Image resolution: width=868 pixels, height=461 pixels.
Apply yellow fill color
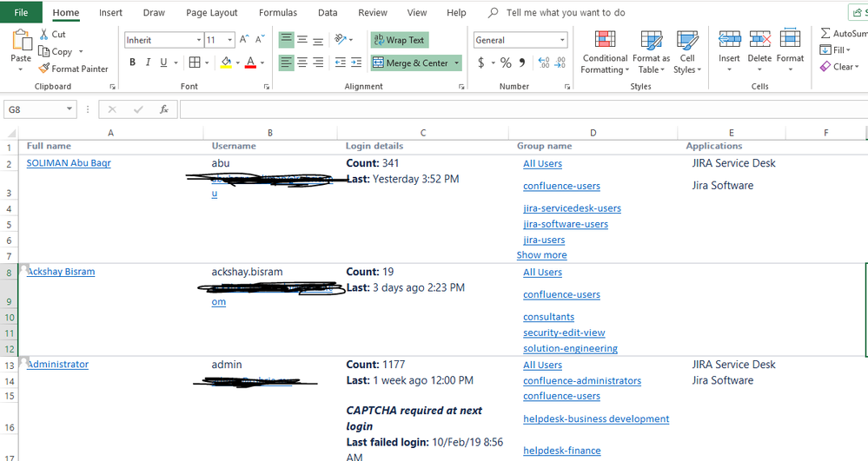click(x=226, y=63)
